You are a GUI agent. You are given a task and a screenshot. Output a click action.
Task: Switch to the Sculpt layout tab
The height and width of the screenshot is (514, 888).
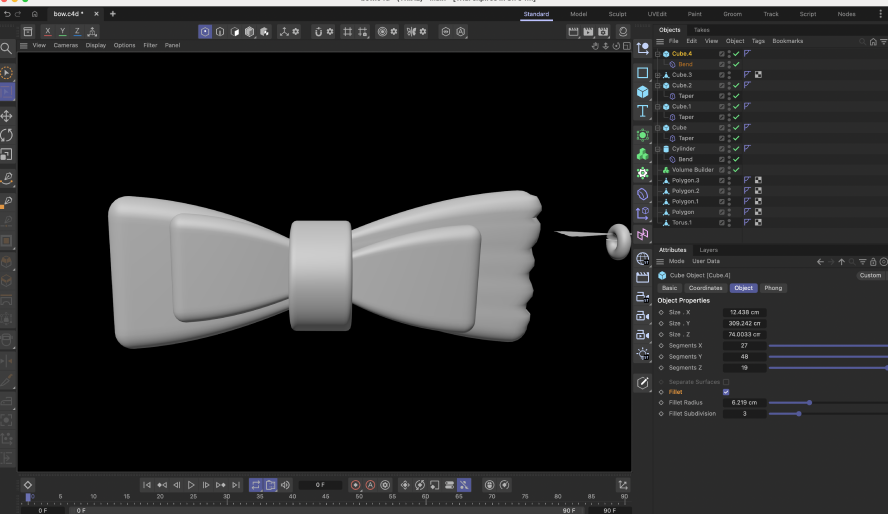617,14
